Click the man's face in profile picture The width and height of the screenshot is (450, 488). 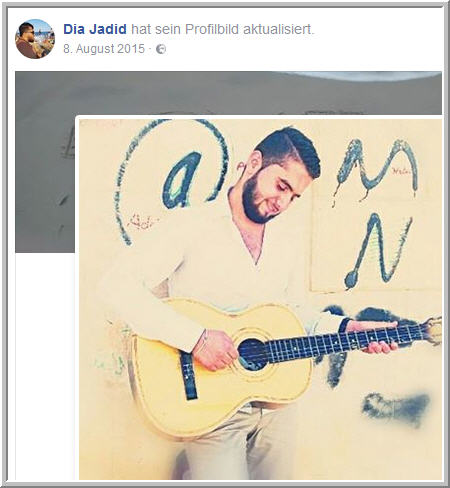pos(272,191)
